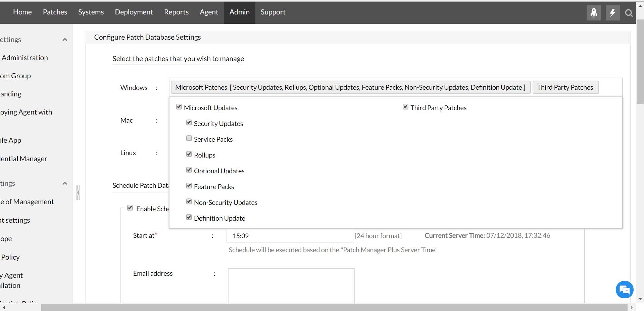Click the lightning bolt quick actions icon
Screen dimensions: 644x311
(x=612, y=13)
